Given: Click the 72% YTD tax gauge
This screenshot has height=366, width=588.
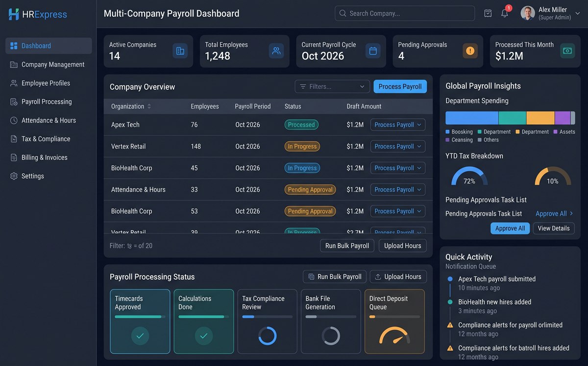Looking at the screenshot, I should click(x=469, y=176).
